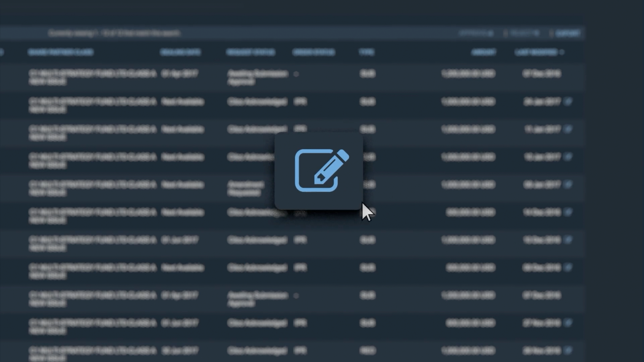Click the Export link

tap(568, 33)
